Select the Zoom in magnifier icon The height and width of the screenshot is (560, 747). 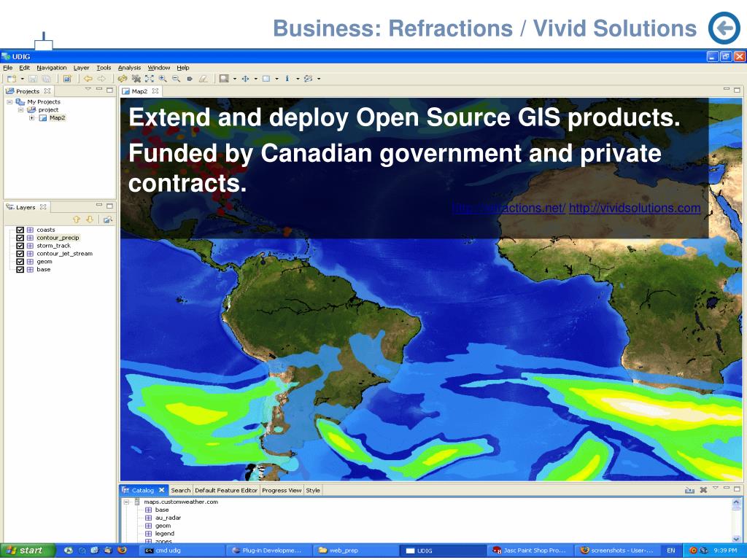(163, 79)
